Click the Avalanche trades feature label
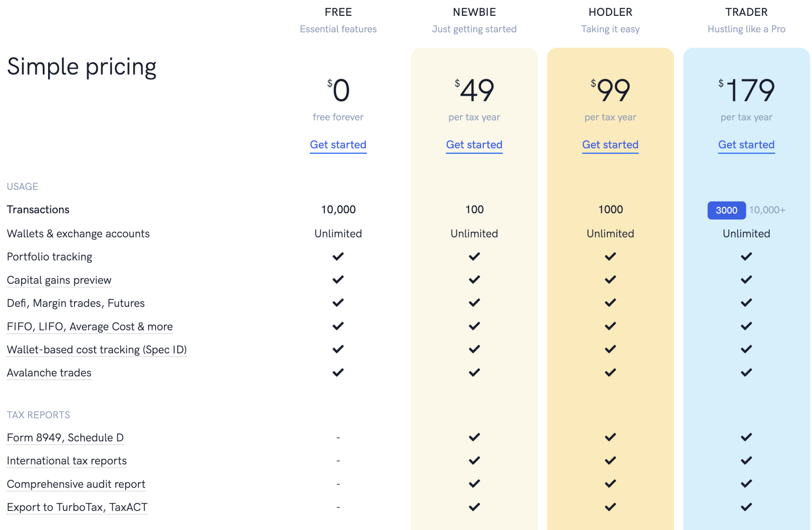812x530 pixels. (49, 373)
